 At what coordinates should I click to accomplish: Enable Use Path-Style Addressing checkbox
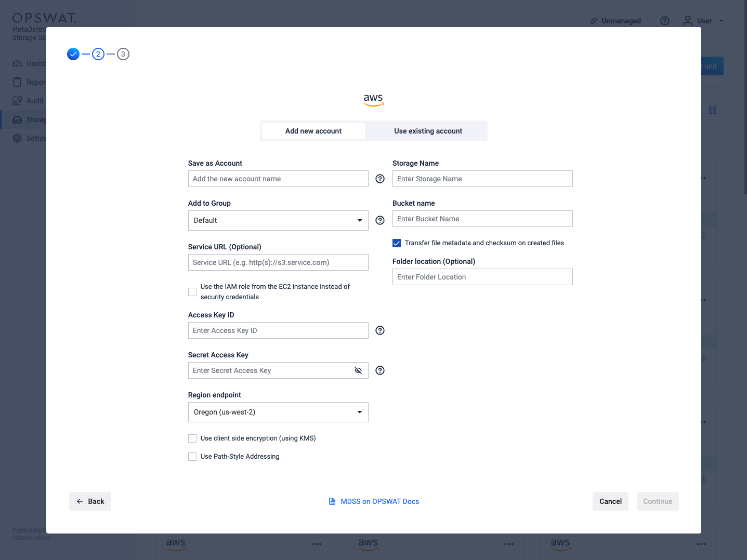(x=192, y=457)
